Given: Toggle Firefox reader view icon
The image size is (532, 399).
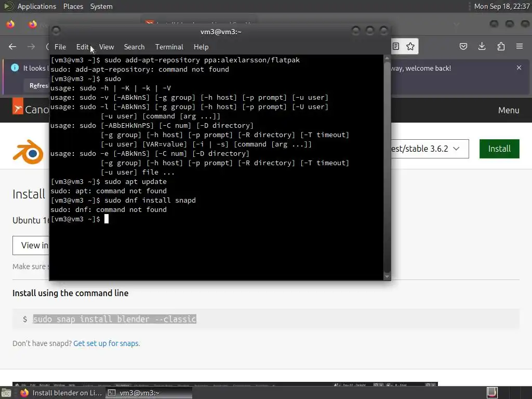Looking at the screenshot, I should (395, 46).
